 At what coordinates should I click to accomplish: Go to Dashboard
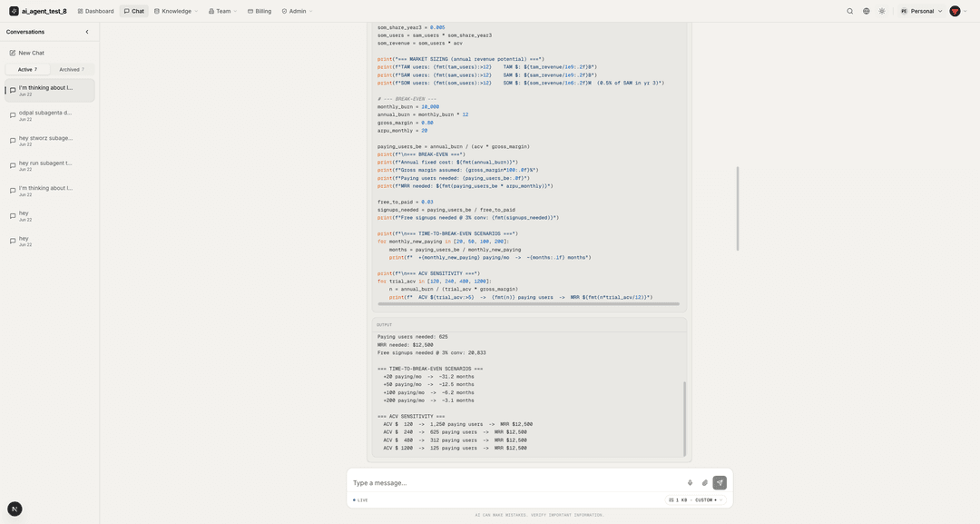coord(95,11)
